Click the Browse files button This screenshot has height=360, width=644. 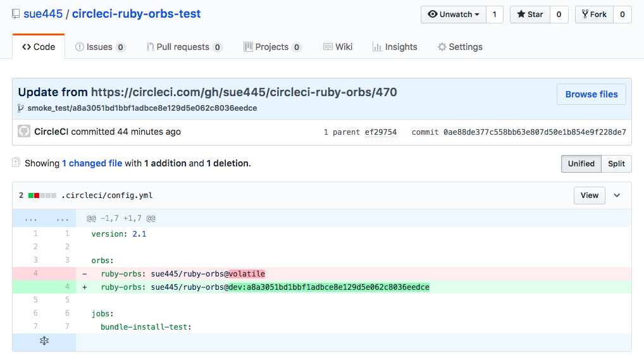pos(591,94)
